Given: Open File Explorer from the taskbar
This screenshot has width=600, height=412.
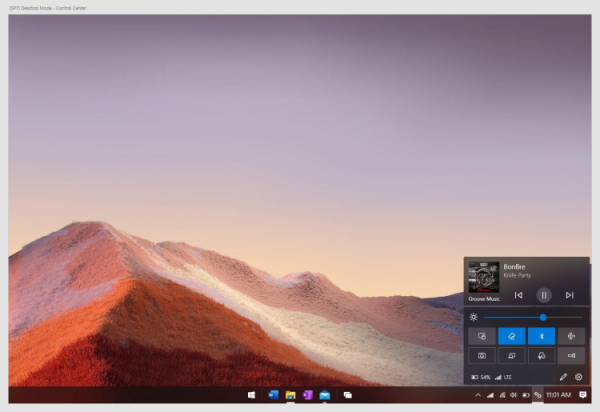Looking at the screenshot, I should click(x=290, y=395).
